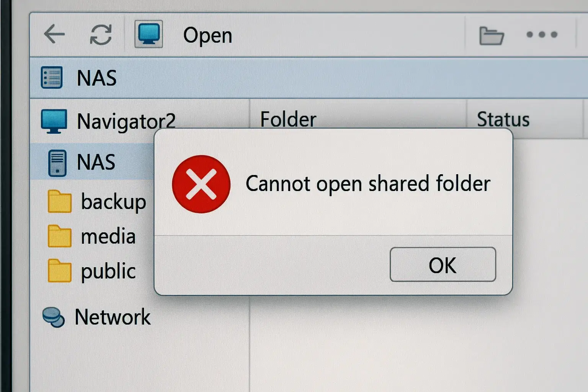This screenshot has height=392, width=588.
Task: Sort by the Folder column header
Action: click(288, 119)
